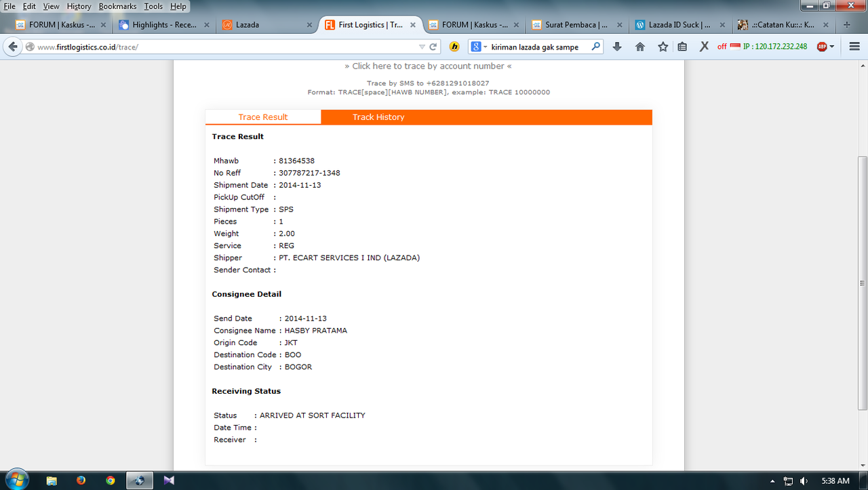Screen dimensions: 868x490
Task: Click No Reff value 307787217-1348
Action: (309, 173)
